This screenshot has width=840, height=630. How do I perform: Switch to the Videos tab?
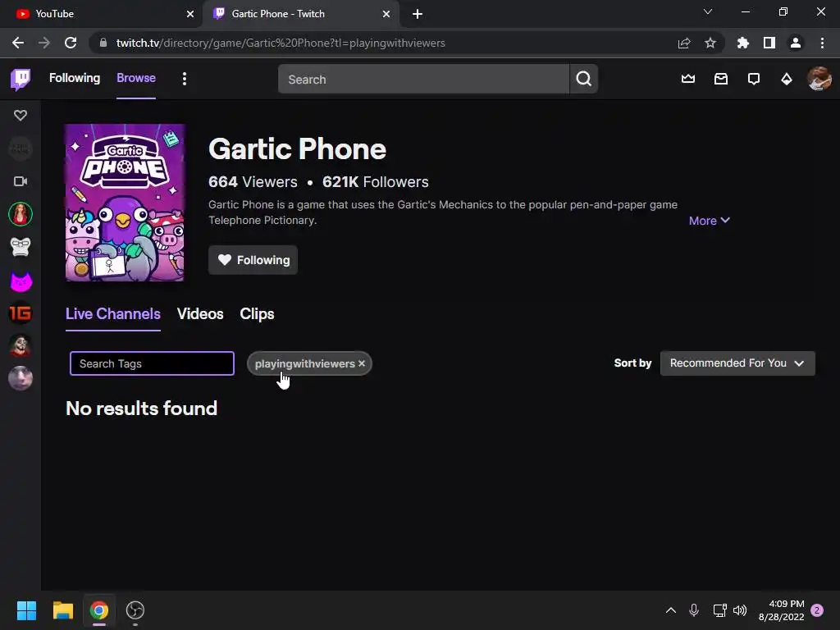[x=200, y=314]
